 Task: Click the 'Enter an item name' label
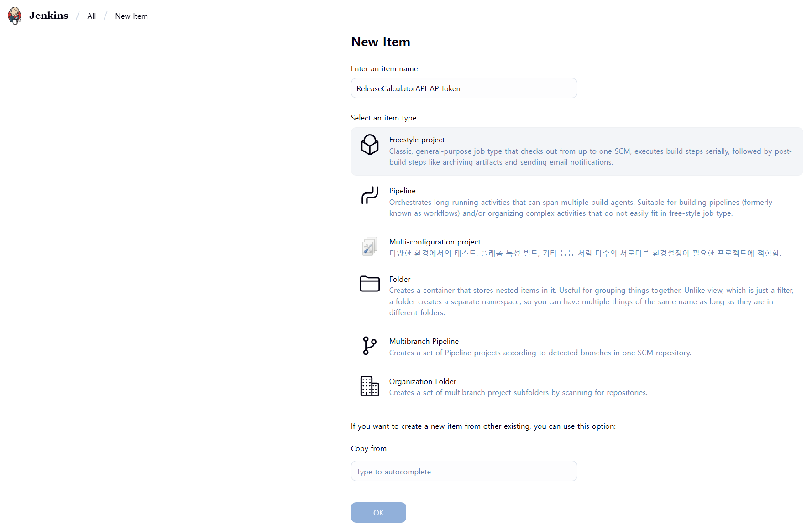pos(384,68)
